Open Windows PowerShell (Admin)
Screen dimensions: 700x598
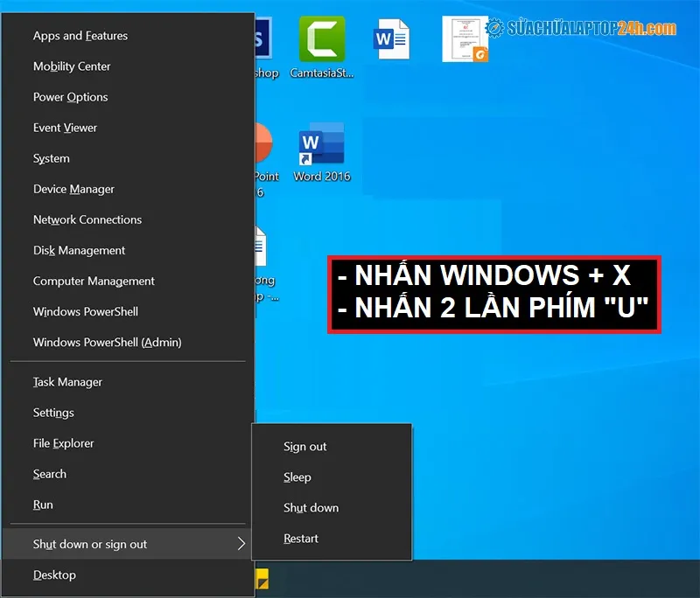point(107,343)
